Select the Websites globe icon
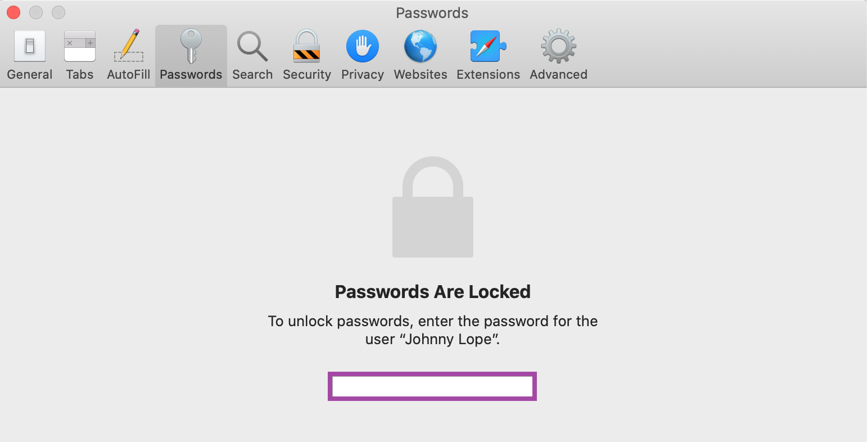The width and height of the screenshot is (868, 442). click(421, 46)
